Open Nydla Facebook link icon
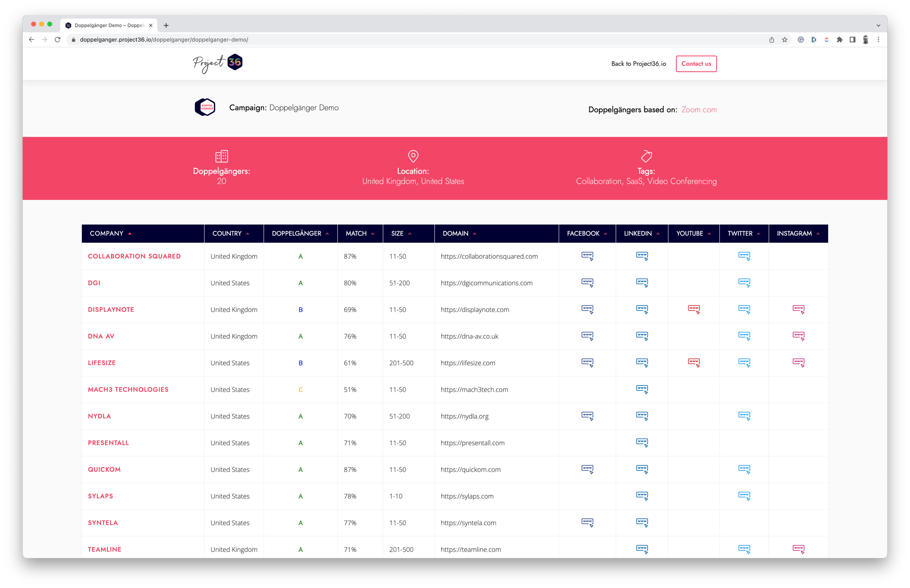 point(587,416)
